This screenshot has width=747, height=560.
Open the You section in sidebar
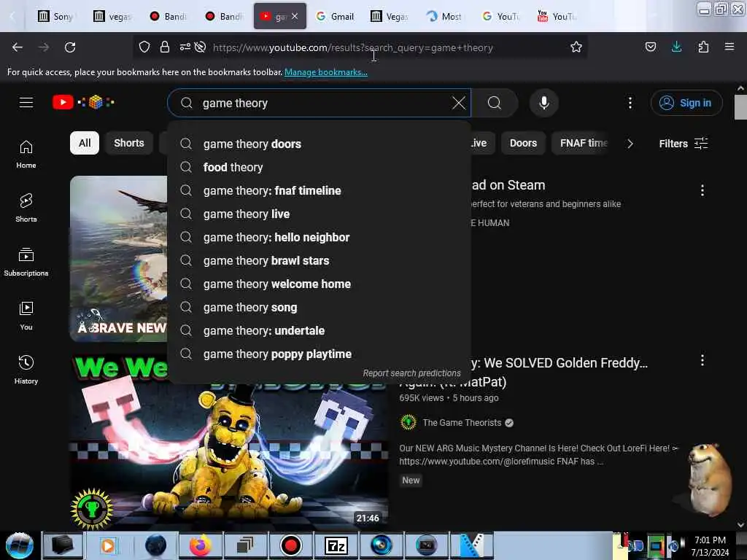26,316
